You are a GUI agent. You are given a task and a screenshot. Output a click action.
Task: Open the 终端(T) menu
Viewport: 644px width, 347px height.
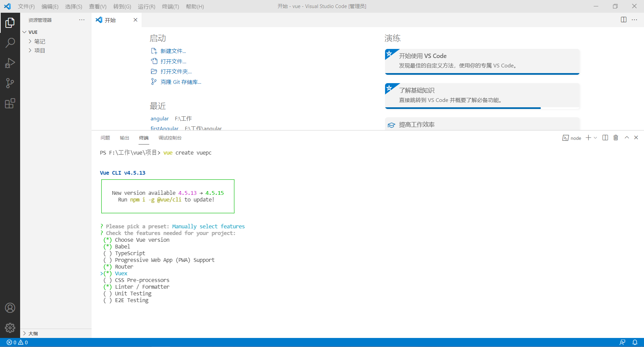point(170,6)
